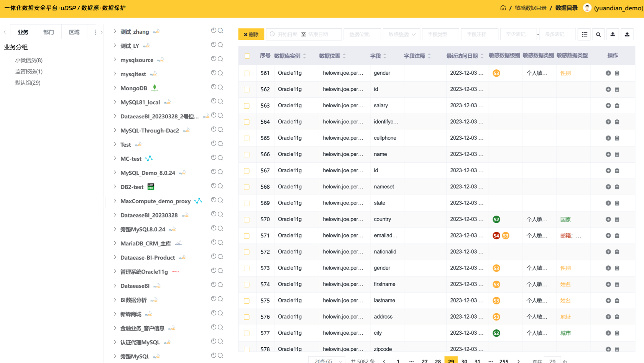Click the clock icon beside DB2-test

tap(214, 186)
